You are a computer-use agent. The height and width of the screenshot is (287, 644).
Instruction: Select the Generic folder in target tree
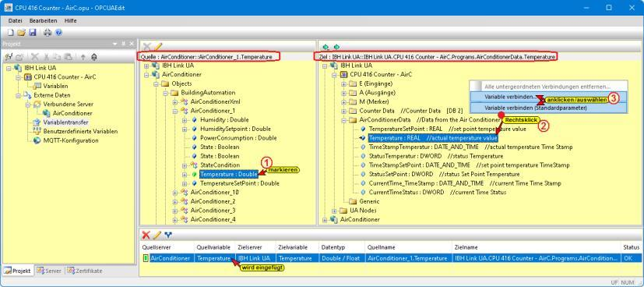click(x=369, y=201)
